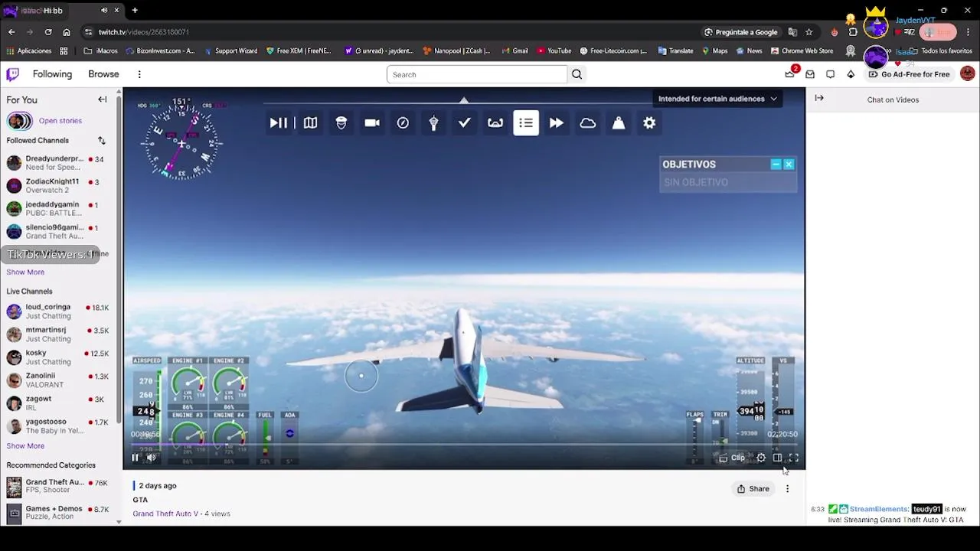Image resolution: width=980 pixels, height=551 pixels.
Task: Open the Maps bookmark
Action: pos(714,51)
